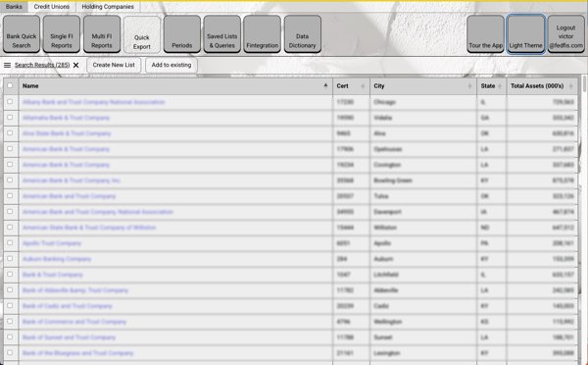Open Saved Lists & Queries
The height and width of the screenshot is (365, 588).
222,34
